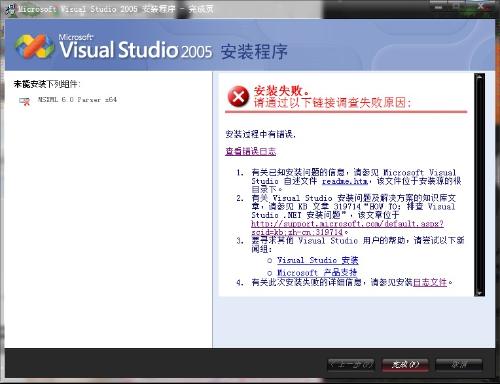500x384 pixels.
Task: Close the installer window
Action: coord(481,6)
